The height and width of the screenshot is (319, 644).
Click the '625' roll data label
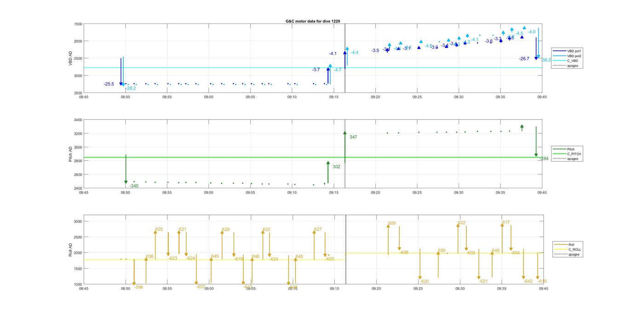tap(159, 229)
